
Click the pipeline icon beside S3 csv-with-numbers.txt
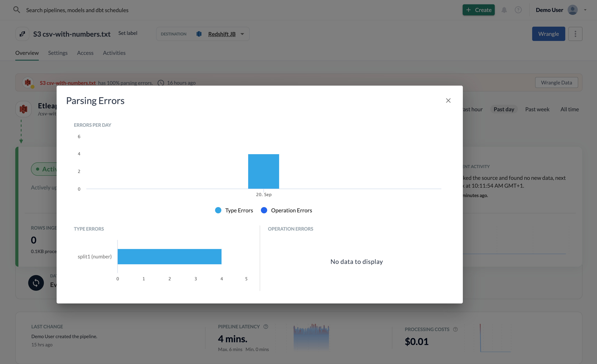[x=22, y=34]
